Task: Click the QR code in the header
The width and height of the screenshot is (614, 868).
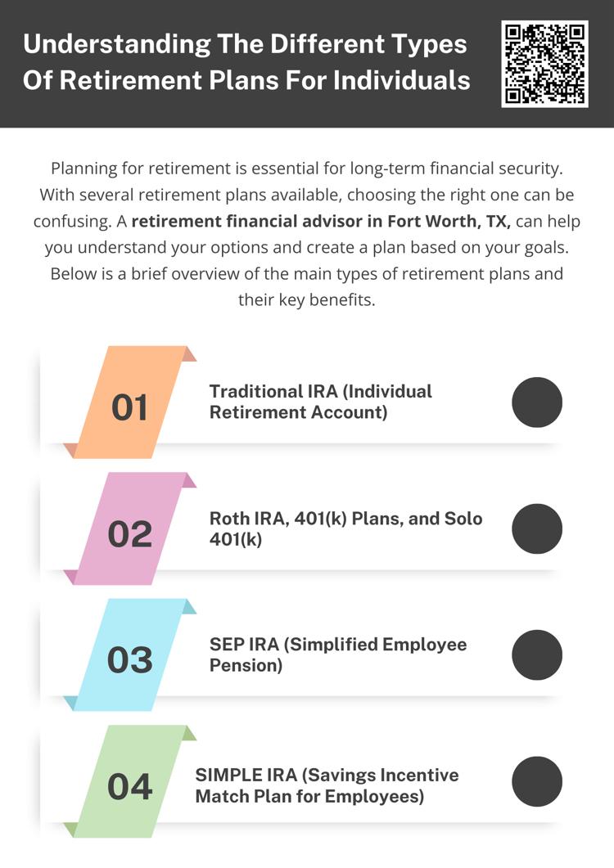Action: 544,64
